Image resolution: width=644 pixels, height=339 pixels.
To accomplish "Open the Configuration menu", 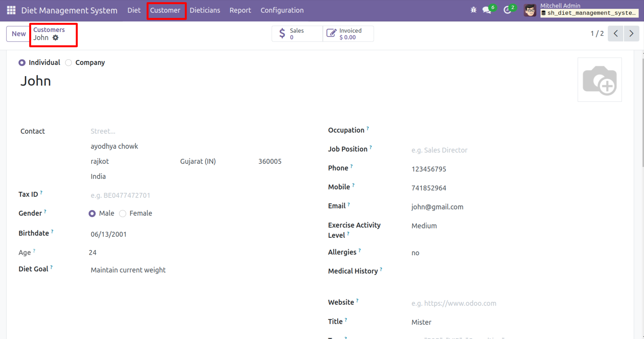I will click(282, 10).
